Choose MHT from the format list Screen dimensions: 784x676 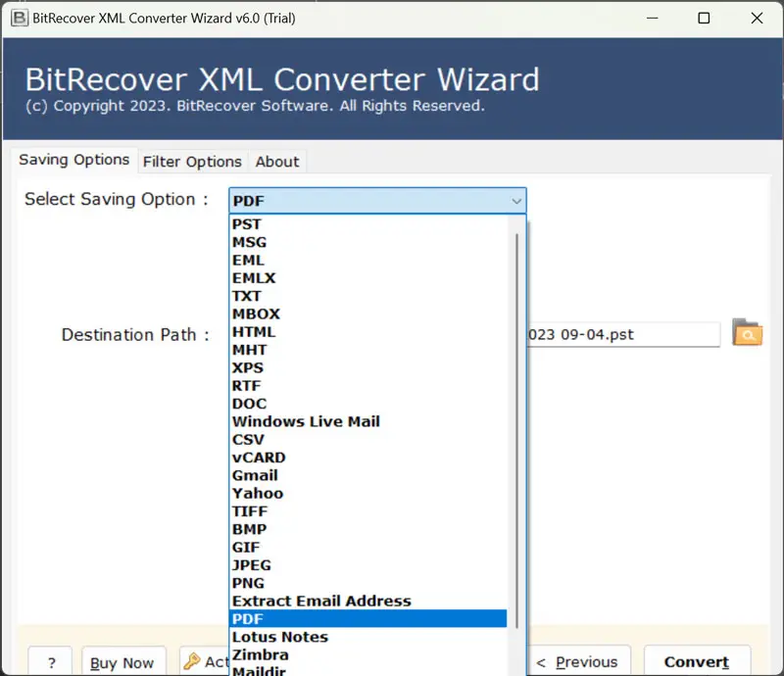pyautogui.click(x=368, y=350)
